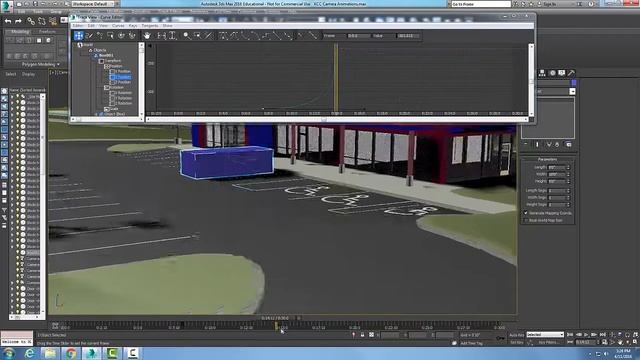Open Select menu in Scene Explorer
This screenshot has width=640, height=360.
click(11, 74)
